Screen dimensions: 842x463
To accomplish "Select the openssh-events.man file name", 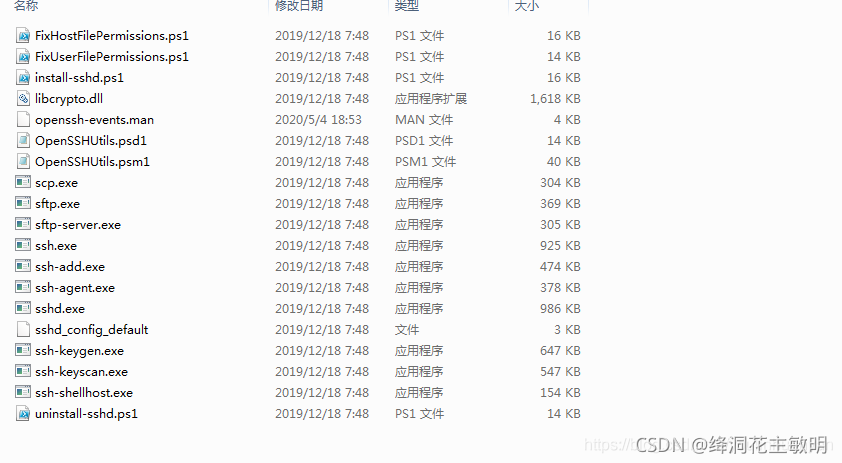I will pos(95,120).
